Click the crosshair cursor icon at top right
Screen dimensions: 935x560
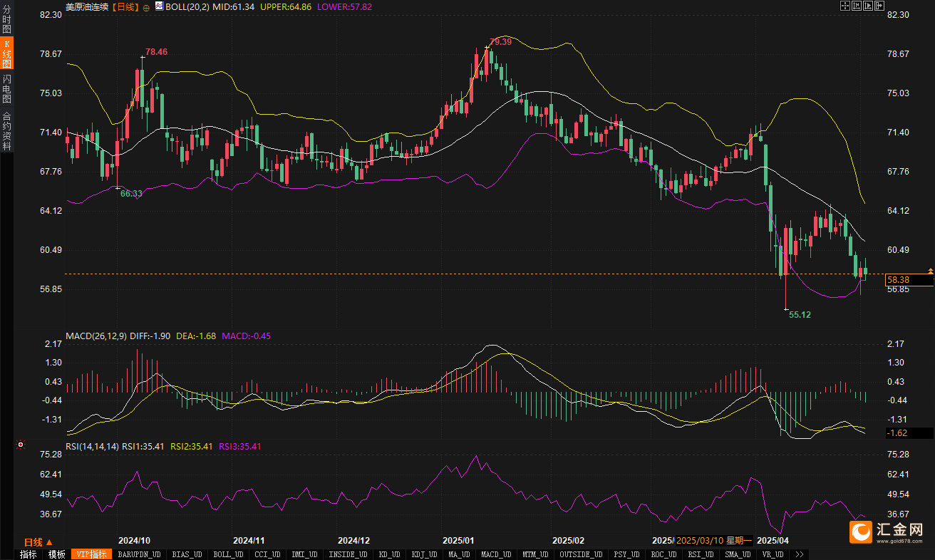point(844,6)
